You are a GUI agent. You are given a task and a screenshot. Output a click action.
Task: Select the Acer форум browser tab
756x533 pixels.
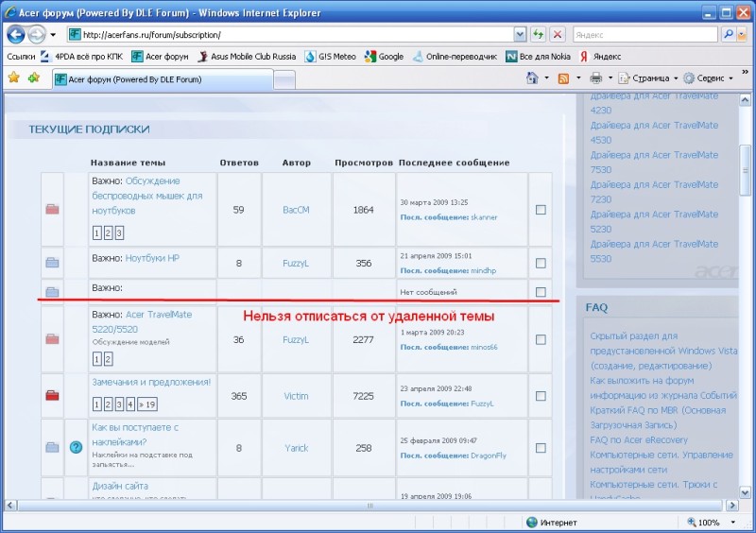click(163, 79)
